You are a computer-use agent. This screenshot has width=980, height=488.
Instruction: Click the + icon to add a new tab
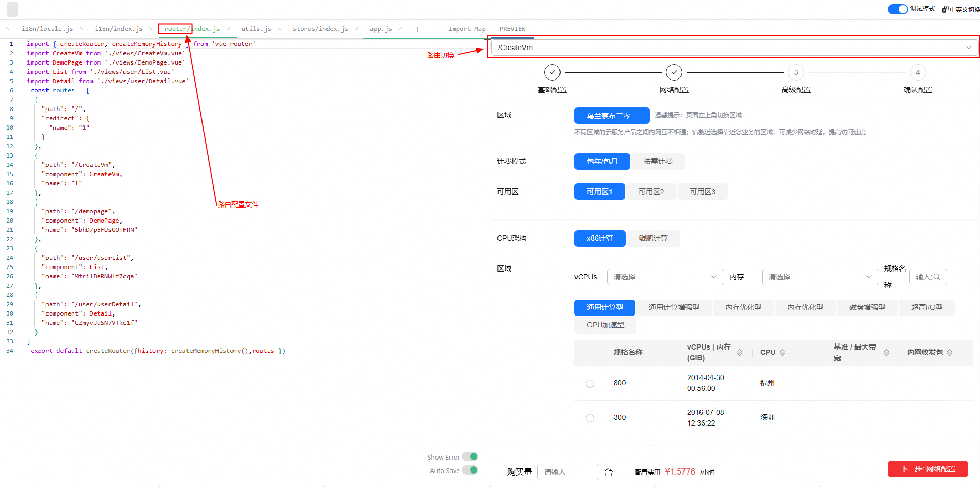(x=417, y=29)
